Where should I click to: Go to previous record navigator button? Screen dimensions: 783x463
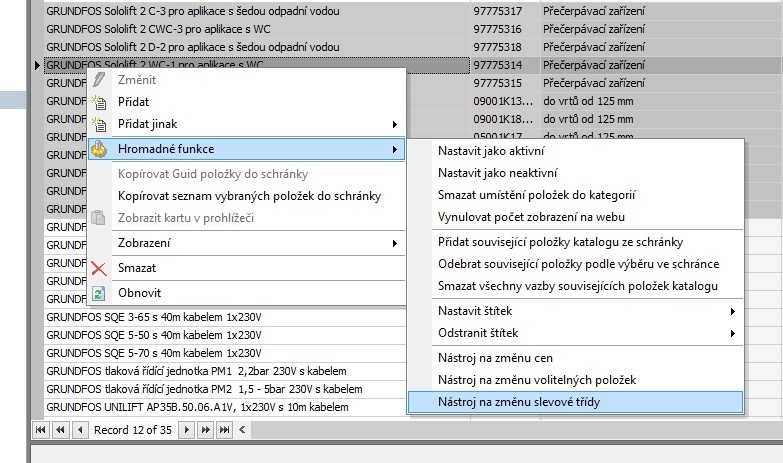80,430
